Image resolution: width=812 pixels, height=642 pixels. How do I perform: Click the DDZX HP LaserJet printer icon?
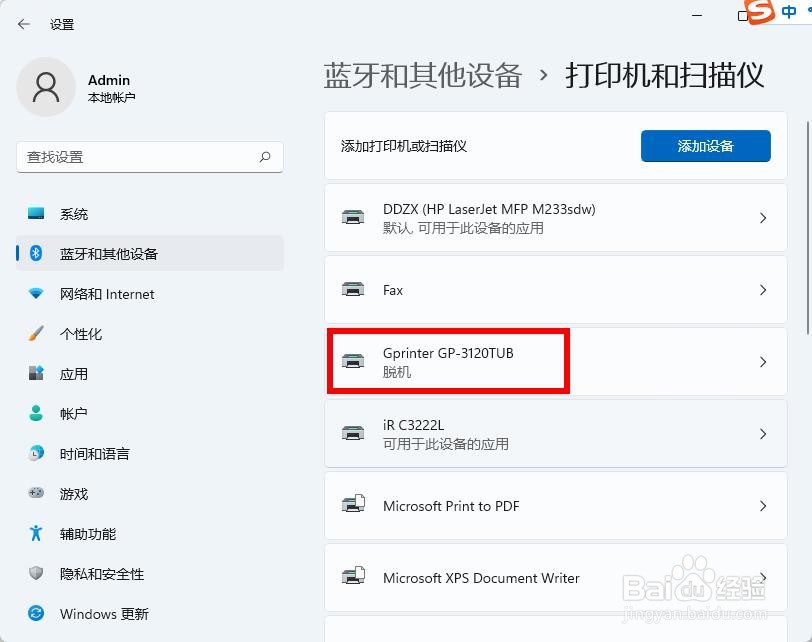tap(353, 217)
